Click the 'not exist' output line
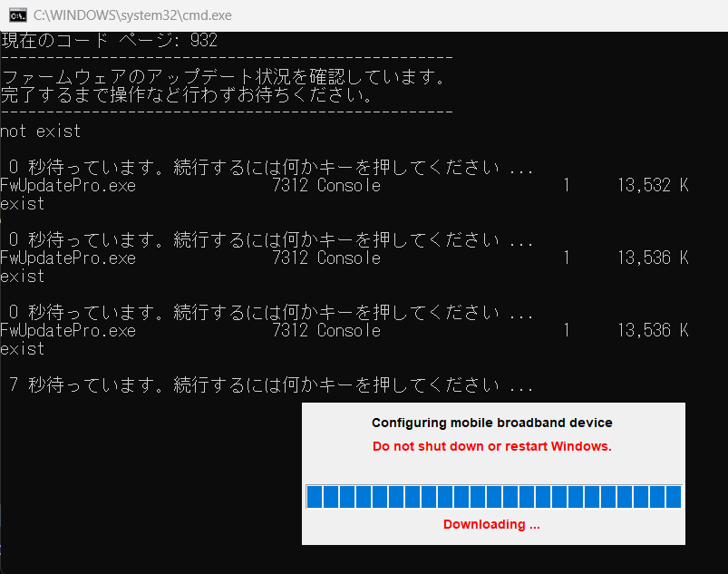The width and height of the screenshot is (728, 574). 41,131
